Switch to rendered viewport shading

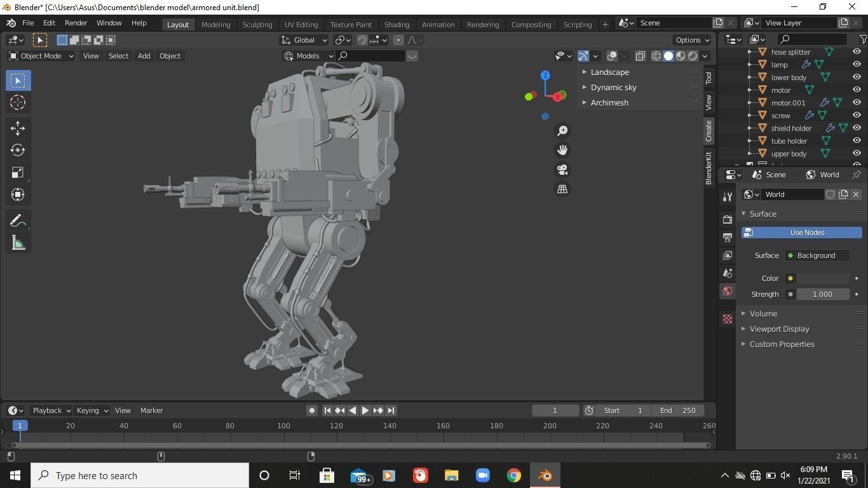(x=693, y=56)
